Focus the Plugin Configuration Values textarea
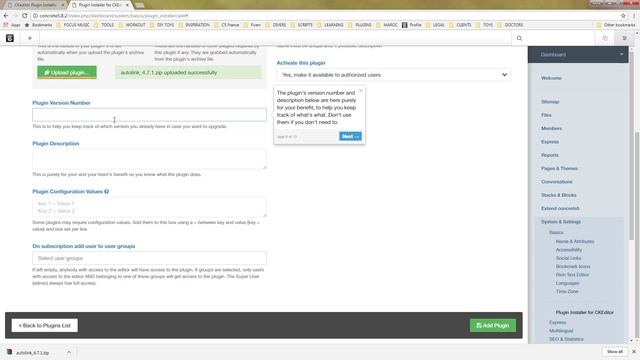 (x=149, y=207)
